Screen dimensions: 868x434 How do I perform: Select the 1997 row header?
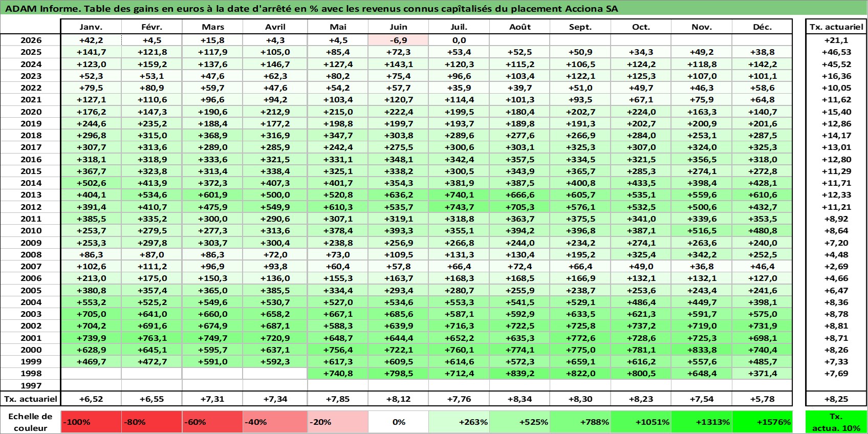coord(31,385)
